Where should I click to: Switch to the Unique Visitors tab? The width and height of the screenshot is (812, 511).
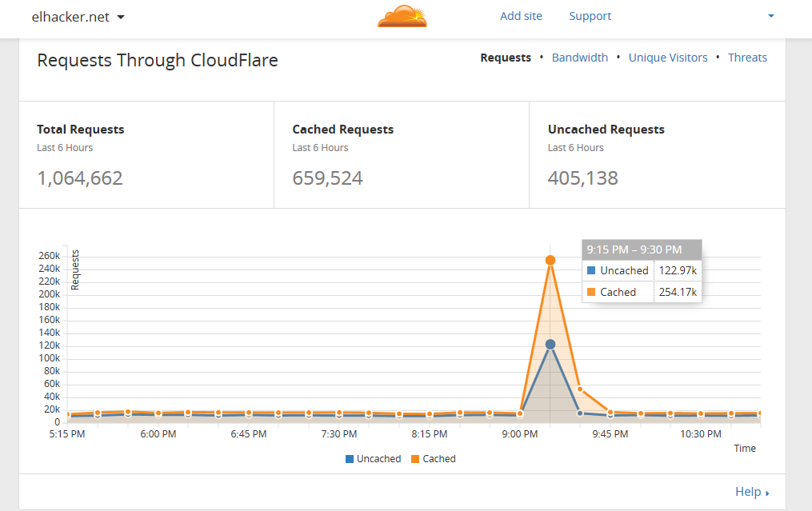[667, 58]
